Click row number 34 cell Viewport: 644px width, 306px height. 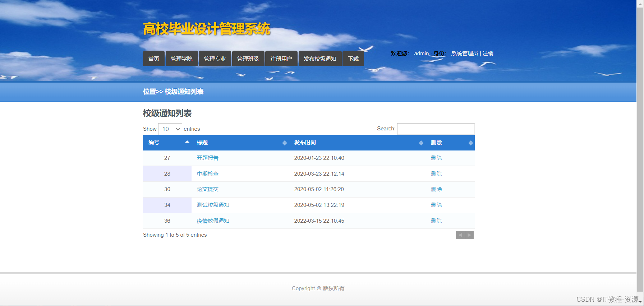click(x=167, y=205)
